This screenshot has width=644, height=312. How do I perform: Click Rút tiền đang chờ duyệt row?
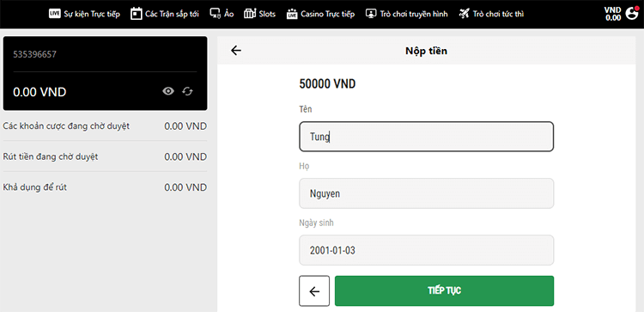pyautogui.click(x=105, y=156)
